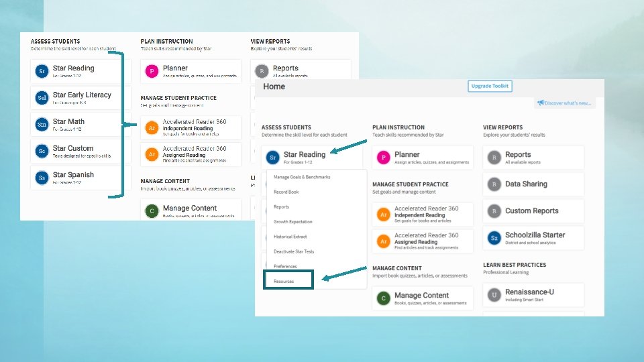Click the megaphone icon beside Discover what's new

pyautogui.click(x=541, y=103)
